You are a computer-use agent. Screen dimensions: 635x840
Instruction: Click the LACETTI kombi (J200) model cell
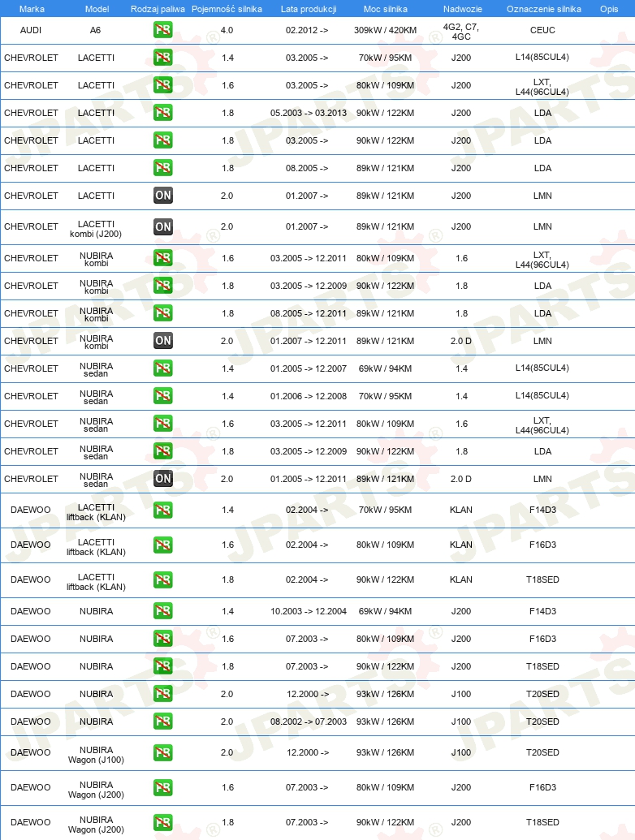click(x=96, y=229)
